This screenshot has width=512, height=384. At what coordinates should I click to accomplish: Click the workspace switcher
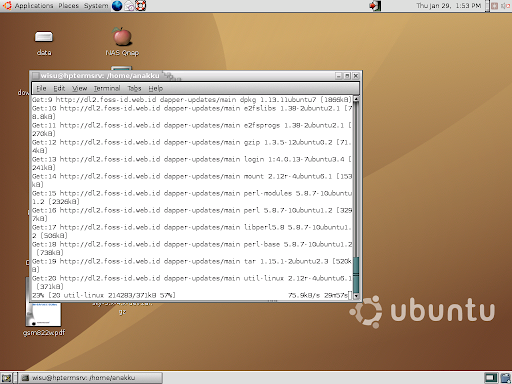click(491, 378)
